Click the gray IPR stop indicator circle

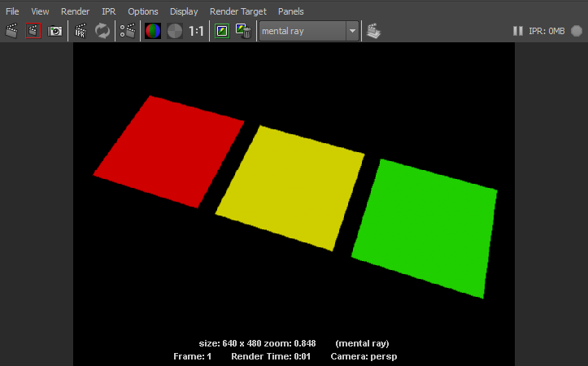(577, 31)
